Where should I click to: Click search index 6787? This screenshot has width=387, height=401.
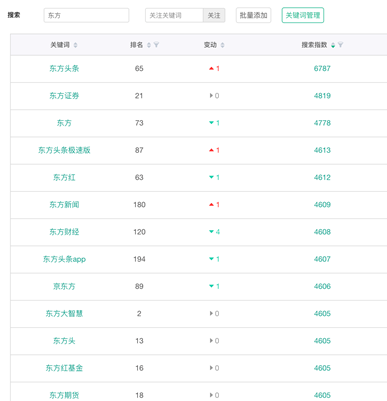(322, 69)
